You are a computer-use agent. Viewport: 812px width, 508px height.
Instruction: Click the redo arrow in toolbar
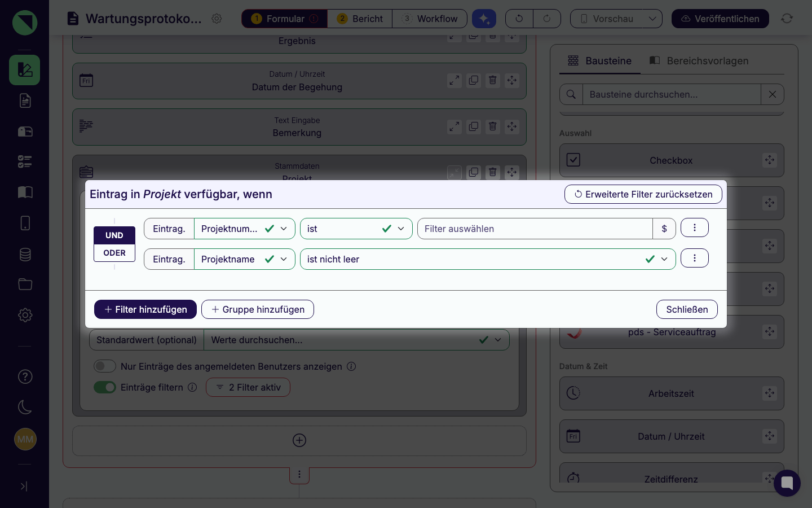547,19
